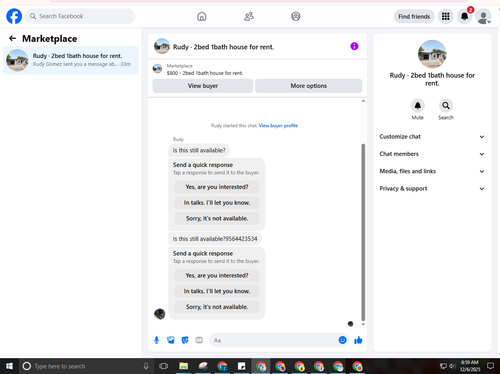
Task: Choose a sticker from sticker icon
Action: [x=185, y=340]
